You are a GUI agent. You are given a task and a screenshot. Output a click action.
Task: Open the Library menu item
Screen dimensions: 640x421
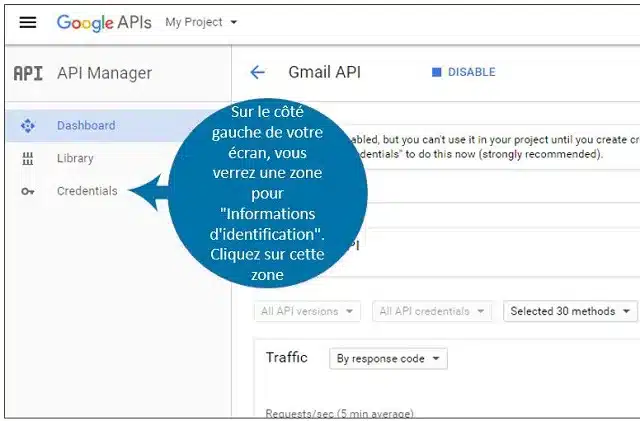tap(75, 158)
